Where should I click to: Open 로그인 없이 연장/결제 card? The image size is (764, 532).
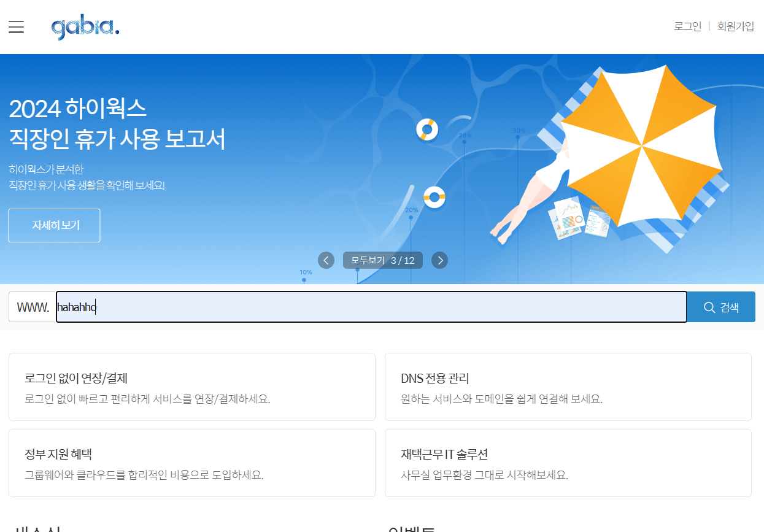[192, 387]
